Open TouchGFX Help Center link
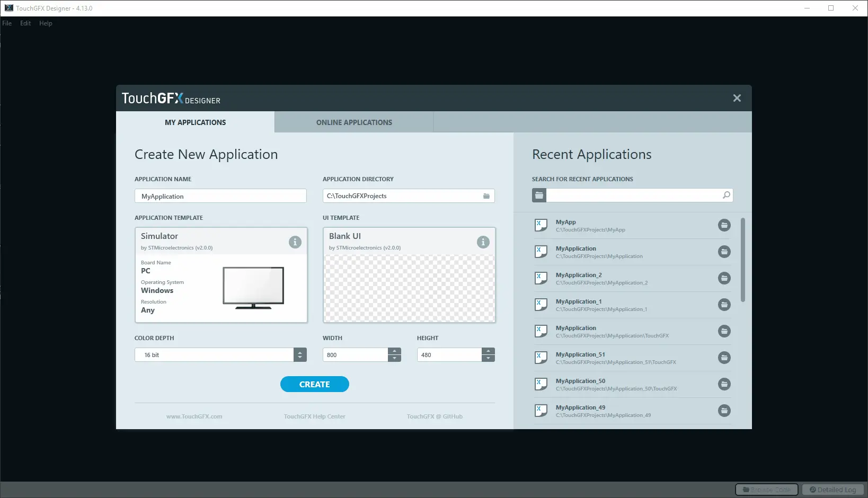 coord(315,416)
